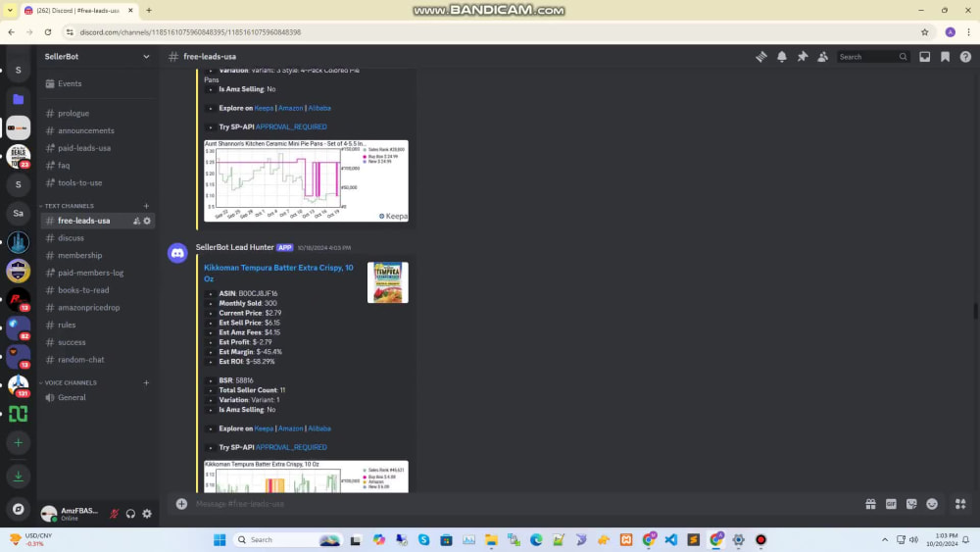980x552 pixels.
Task: Open Kikkoman Tempura Batter Extra Crispy link
Action: (278, 274)
